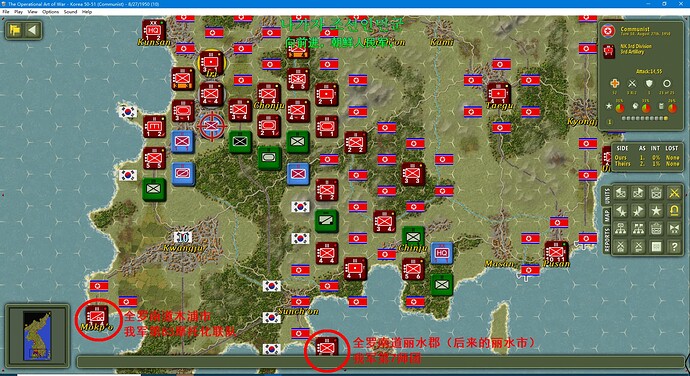The width and height of the screenshot is (690, 376).
Task: Click the Korea minimap thumbnail
Action: click(x=37, y=335)
